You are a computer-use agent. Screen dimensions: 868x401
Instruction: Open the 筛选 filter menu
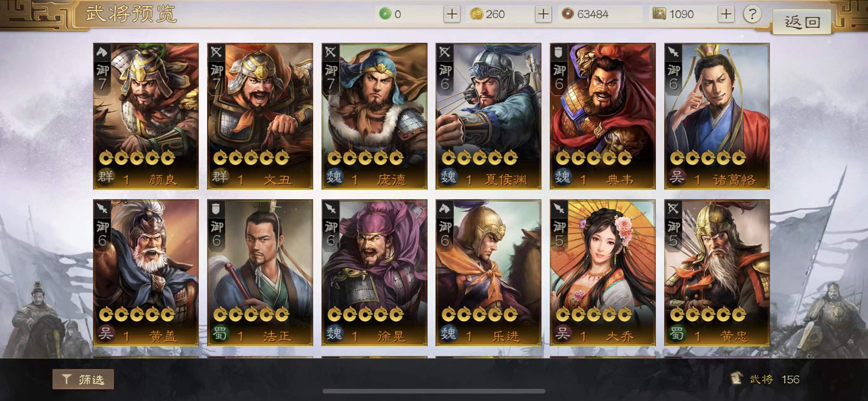[83, 379]
